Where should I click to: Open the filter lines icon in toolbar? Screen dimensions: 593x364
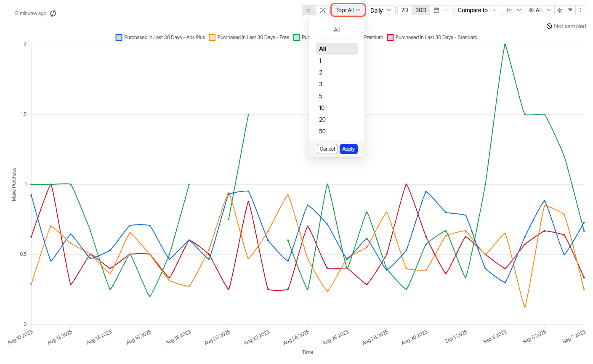pyautogui.click(x=570, y=10)
